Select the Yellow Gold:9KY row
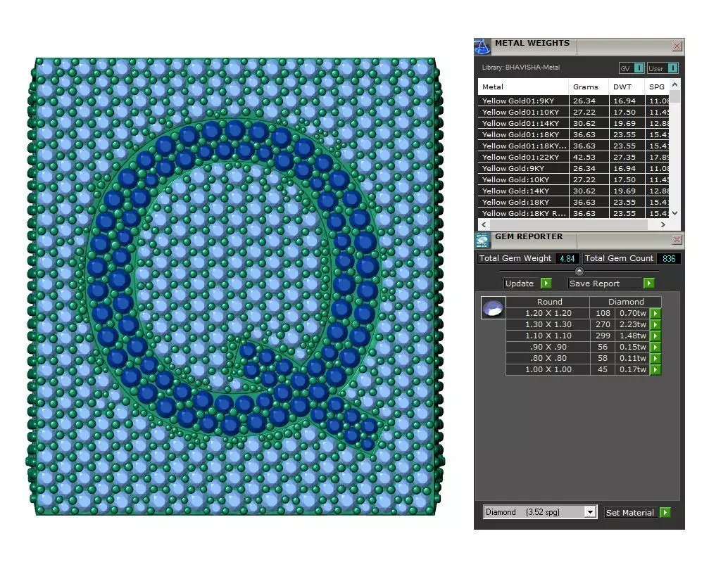Viewport: 728px width, 567px height. [x=573, y=168]
